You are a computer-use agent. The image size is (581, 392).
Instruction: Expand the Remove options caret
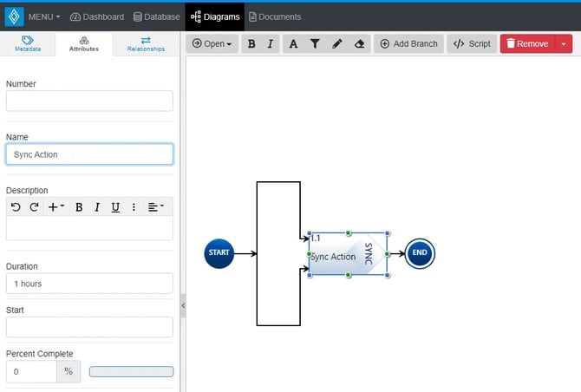564,43
